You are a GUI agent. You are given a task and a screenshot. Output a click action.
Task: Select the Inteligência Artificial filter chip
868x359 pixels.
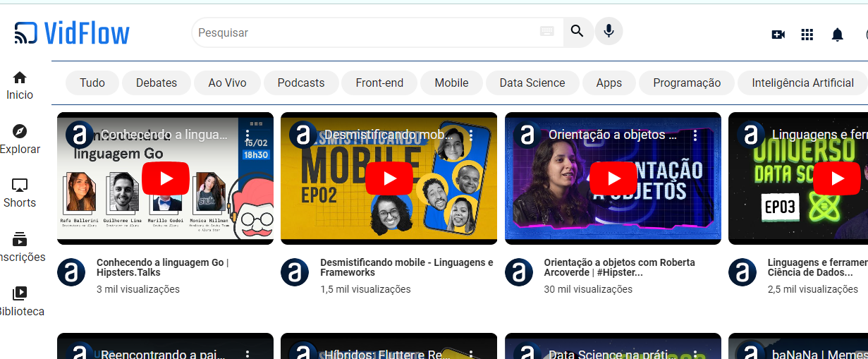802,83
